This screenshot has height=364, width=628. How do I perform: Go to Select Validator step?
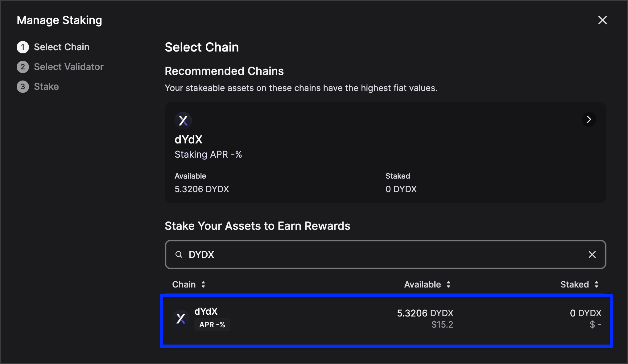click(x=68, y=67)
